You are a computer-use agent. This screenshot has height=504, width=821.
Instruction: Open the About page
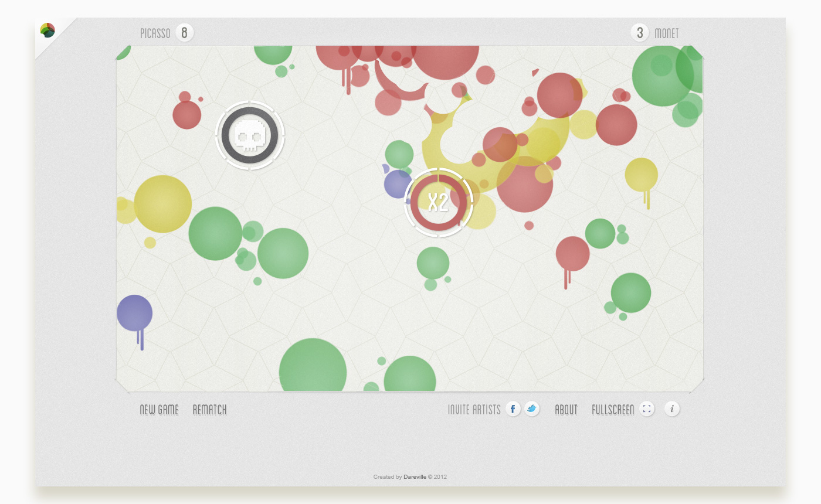566,410
